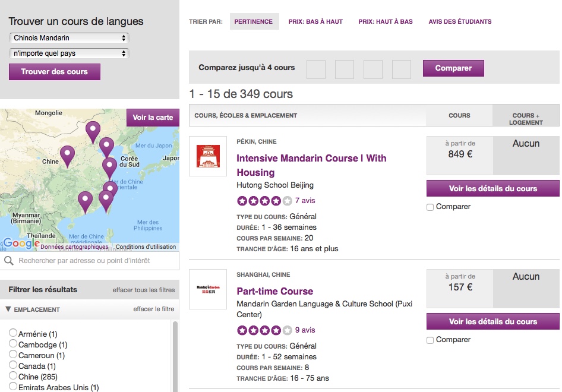Click the Hutong School Beijing logo thumbnail

click(208, 156)
